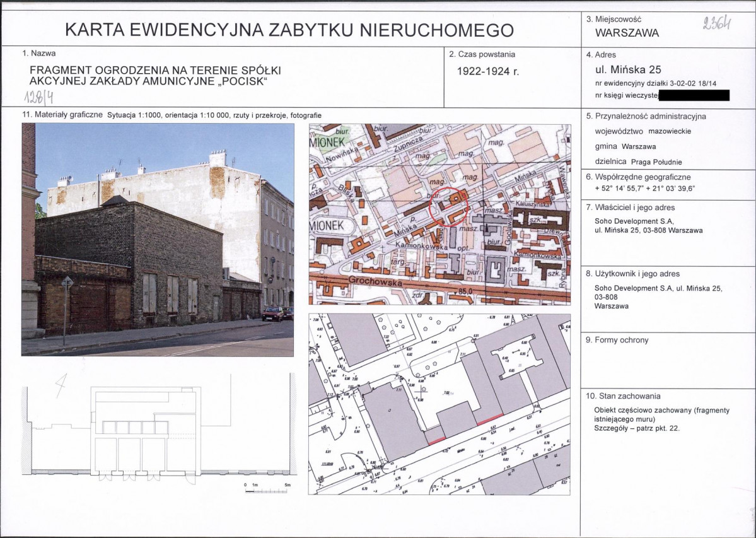Click the line 'AKCYJNEJ ZAKŁADY AMUNICYJNE „POCISK“'
The height and width of the screenshot is (538, 756).
(x=149, y=81)
